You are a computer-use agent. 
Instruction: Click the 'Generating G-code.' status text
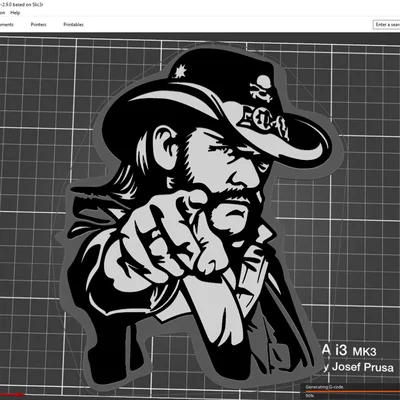(325, 387)
